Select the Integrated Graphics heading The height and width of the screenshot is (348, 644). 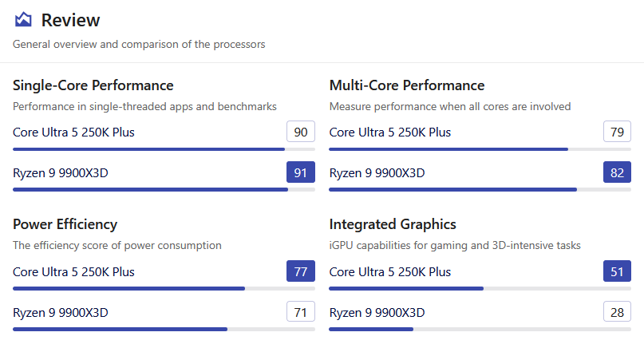click(393, 224)
